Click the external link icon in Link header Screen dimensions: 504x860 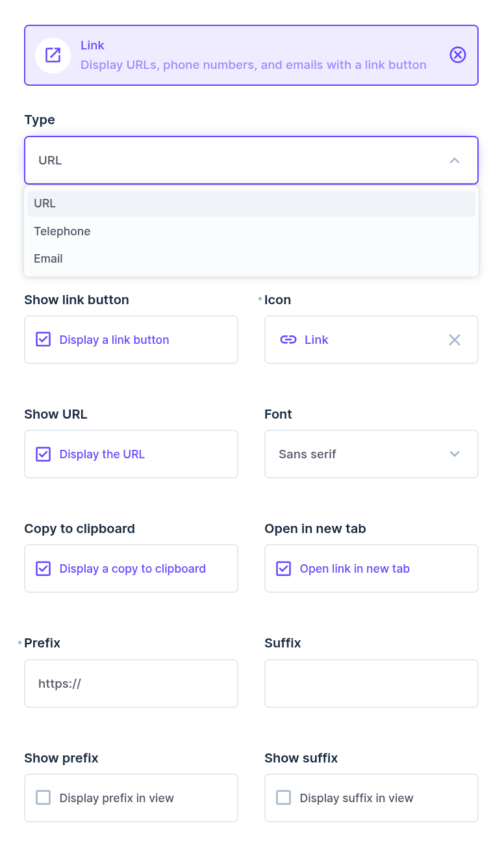pyautogui.click(x=53, y=55)
